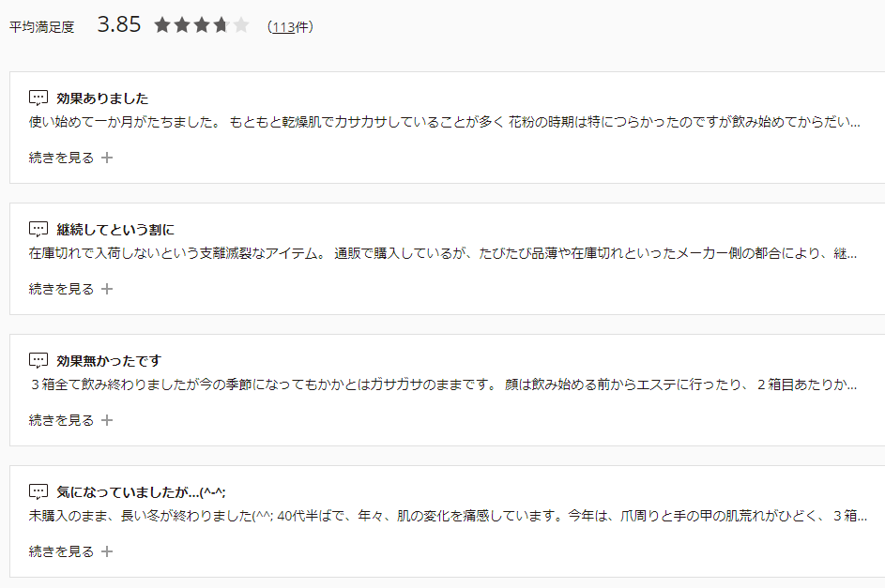The width and height of the screenshot is (885, 588).
Task: Click the review text starting 使い始めて一か月
Action: click(x=444, y=122)
